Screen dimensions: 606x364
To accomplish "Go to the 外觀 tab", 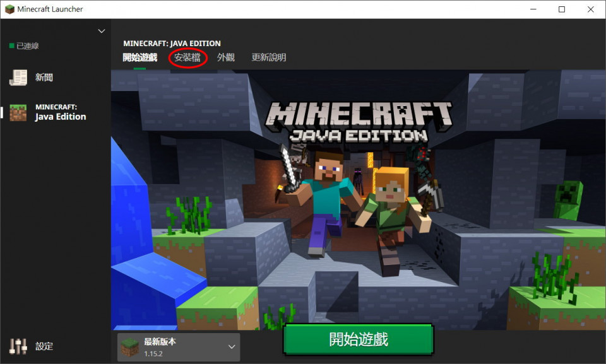I will pyautogui.click(x=225, y=57).
